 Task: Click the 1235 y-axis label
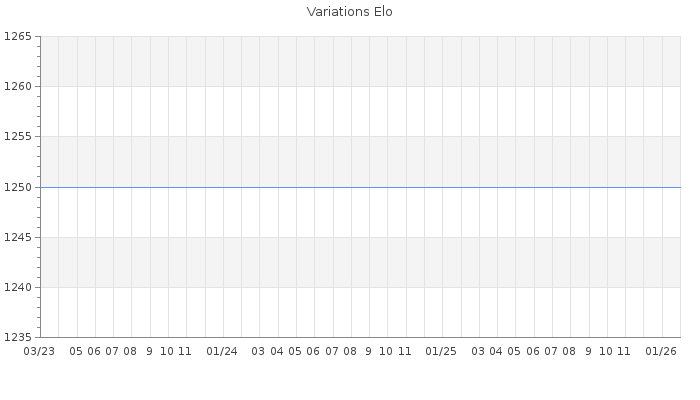coord(17,338)
